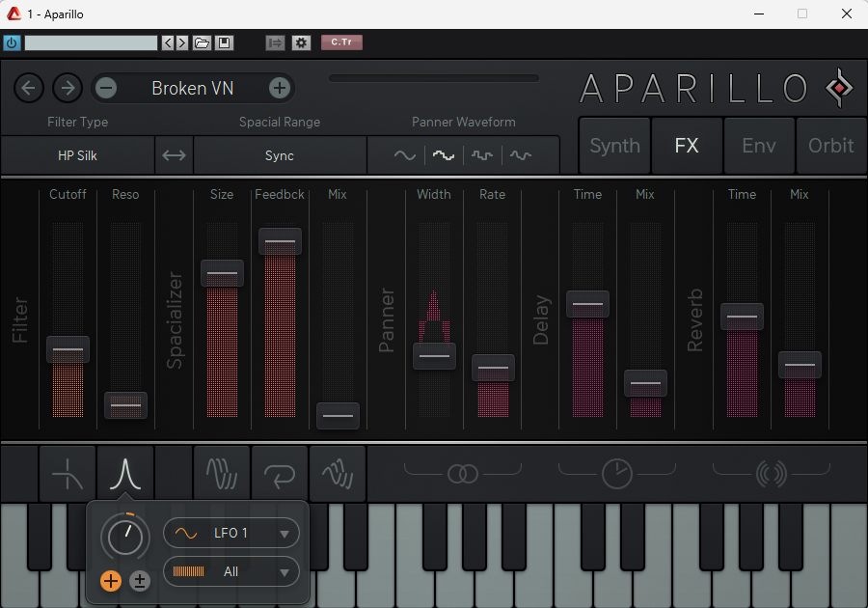Click the spacializer size wave icon
The image size is (868, 608).
tap(222, 474)
